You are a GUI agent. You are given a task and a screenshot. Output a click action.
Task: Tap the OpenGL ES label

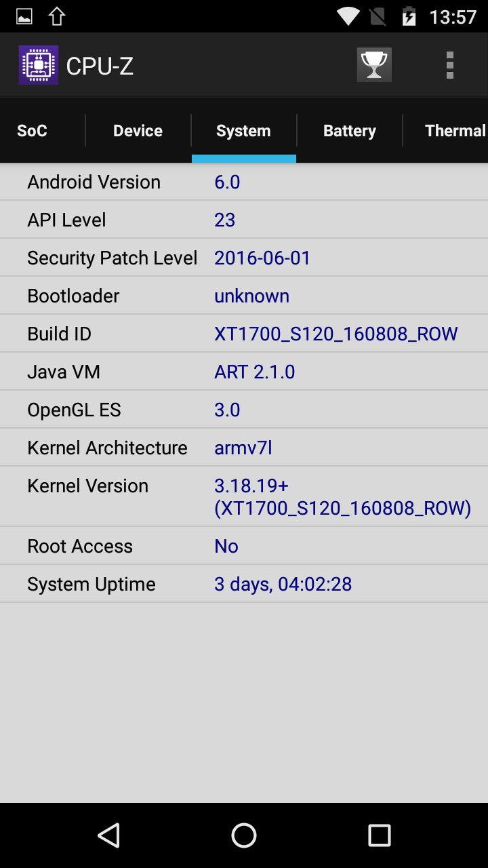pos(74,410)
